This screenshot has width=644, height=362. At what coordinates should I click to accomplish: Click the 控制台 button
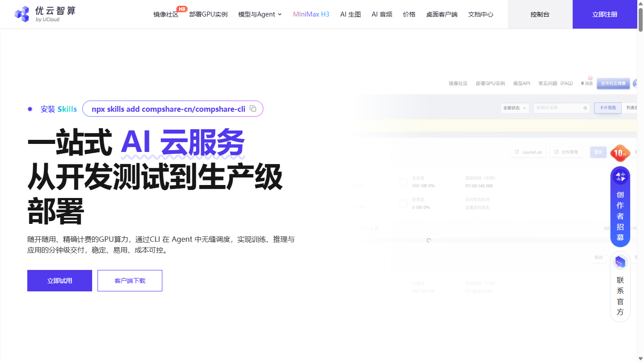pos(540,14)
